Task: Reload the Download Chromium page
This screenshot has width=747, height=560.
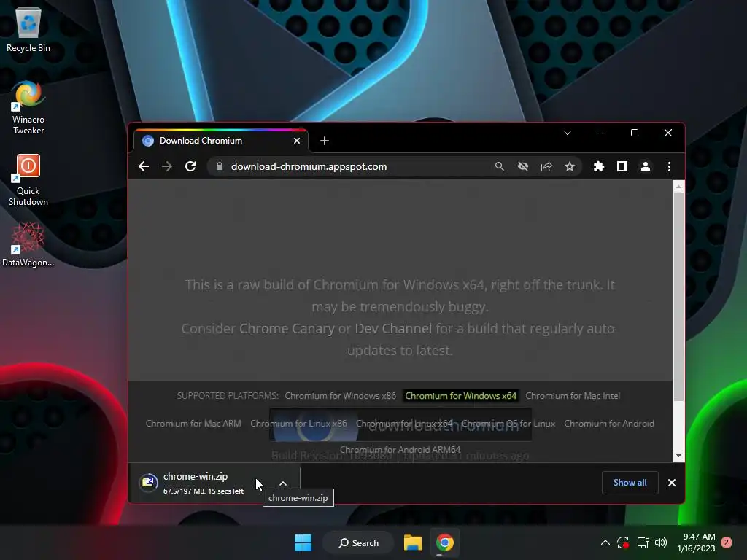Action: (190, 166)
